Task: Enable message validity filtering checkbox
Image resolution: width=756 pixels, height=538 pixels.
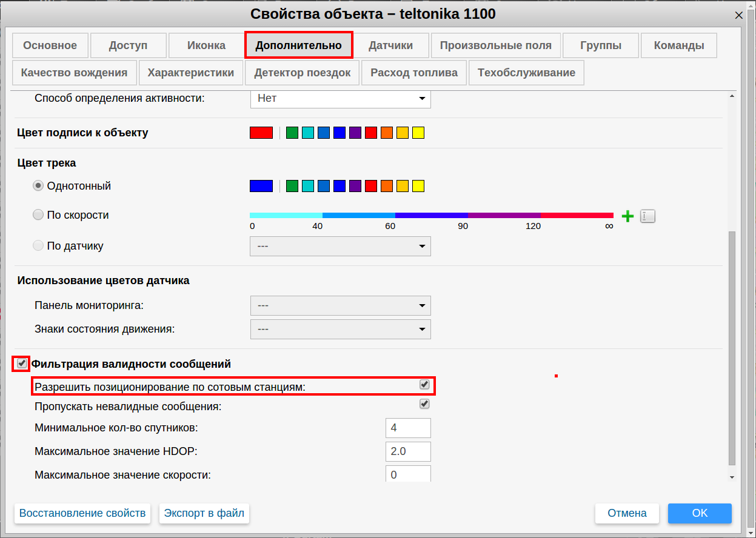Action: coord(22,364)
